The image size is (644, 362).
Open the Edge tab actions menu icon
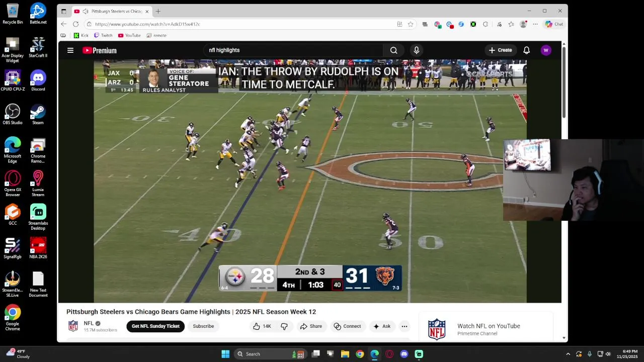click(63, 11)
